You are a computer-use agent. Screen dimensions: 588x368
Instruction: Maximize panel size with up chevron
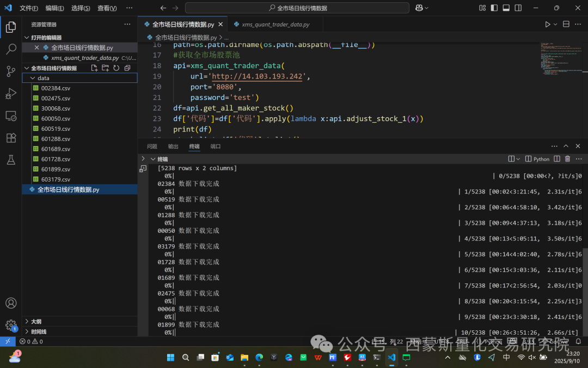[x=566, y=146]
